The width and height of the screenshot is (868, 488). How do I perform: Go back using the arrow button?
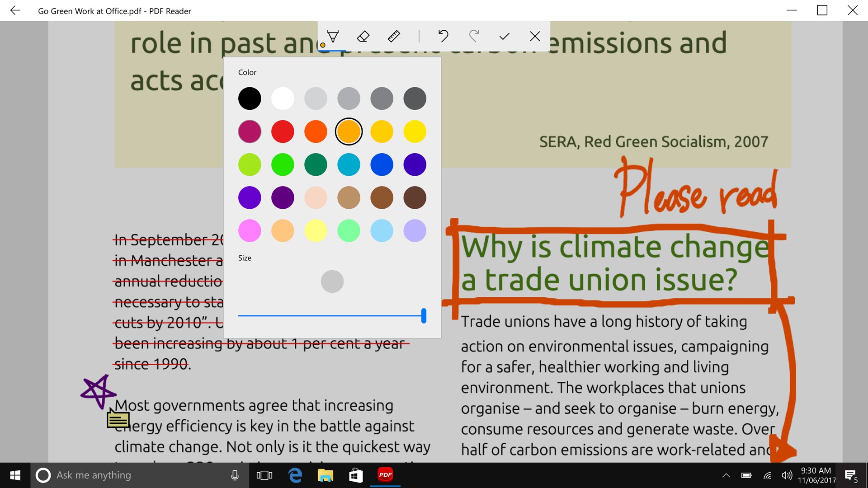point(15,10)
